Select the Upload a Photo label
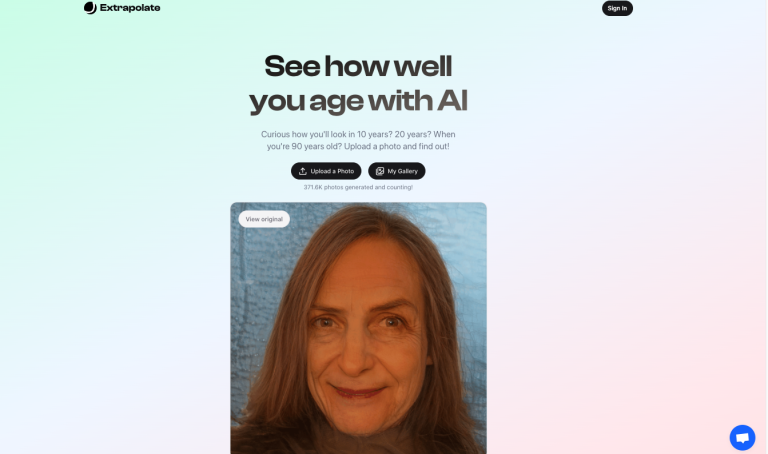The image size is (768, 454). (x=332, y=171)
